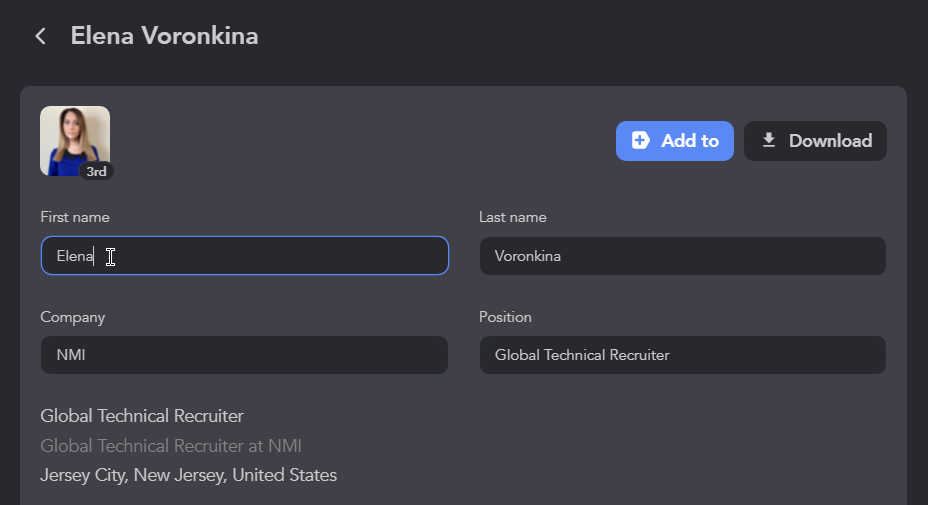This screenshot has width=928, height=505.
Task: Click the download arrow icon
Action: click(x=768, y=140)
